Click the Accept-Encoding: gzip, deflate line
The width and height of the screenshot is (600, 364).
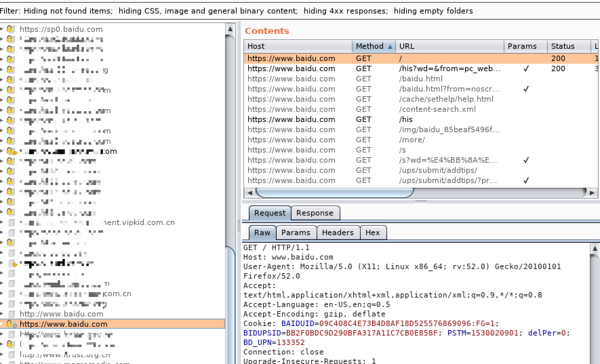pyautogui.click(x=314, y=314)
